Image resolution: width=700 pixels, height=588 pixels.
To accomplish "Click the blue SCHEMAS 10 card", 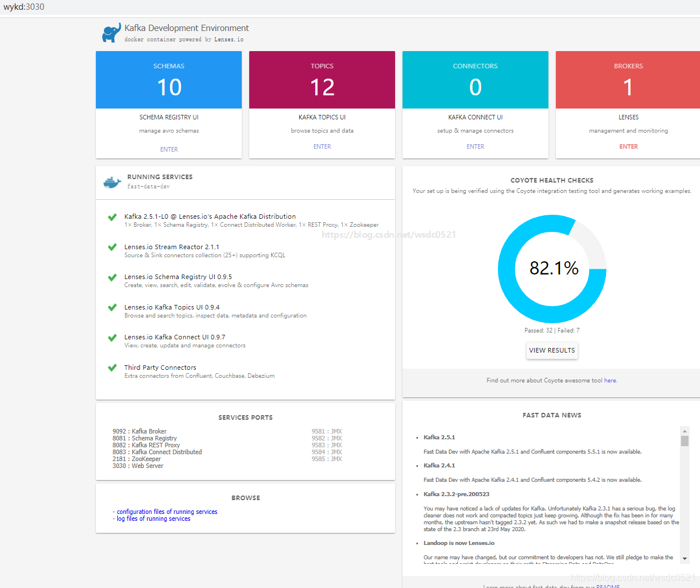I will (169, 80).
